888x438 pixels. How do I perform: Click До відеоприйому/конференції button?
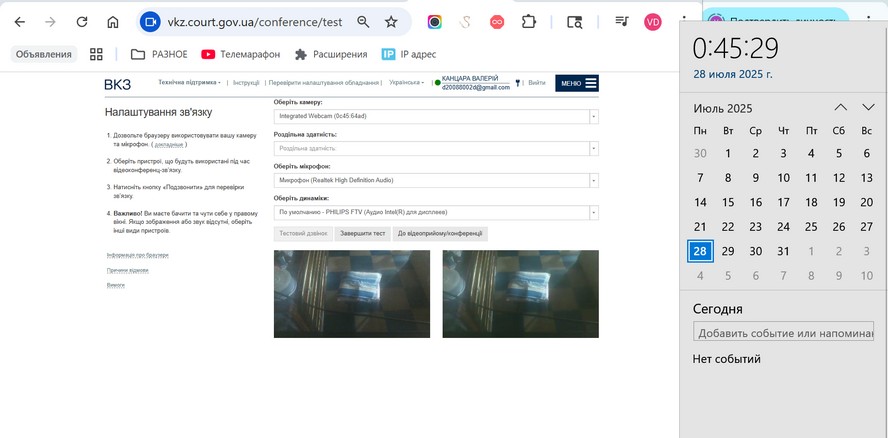[x=440, y=234]
